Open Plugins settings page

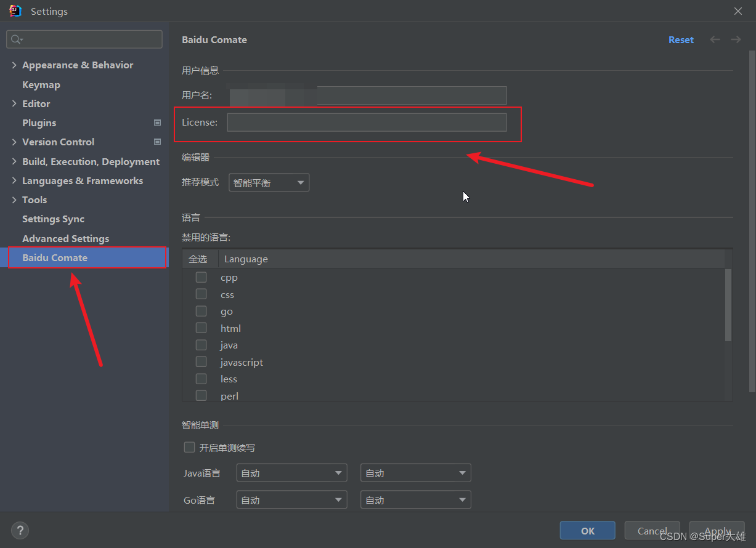39,123
